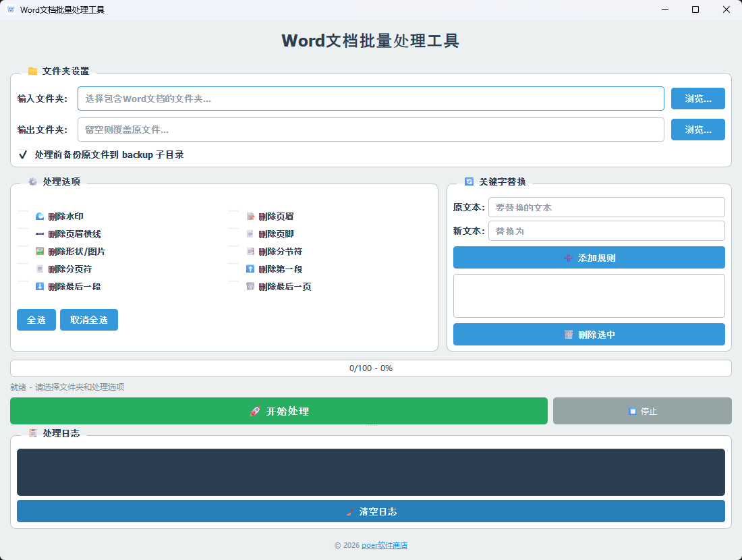The height and width of the screenshot is (560, 742).
Task: Click the 0/100 - 0% progress bar
Action: 371,368
